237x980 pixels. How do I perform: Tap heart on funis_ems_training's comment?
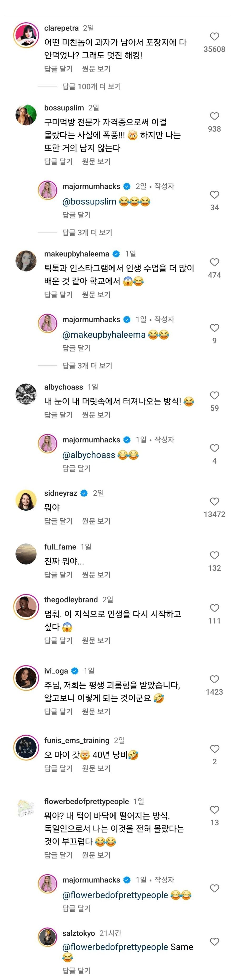pos(215,749)
